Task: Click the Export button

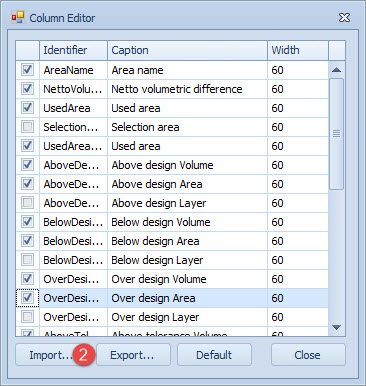Action: 133,355
